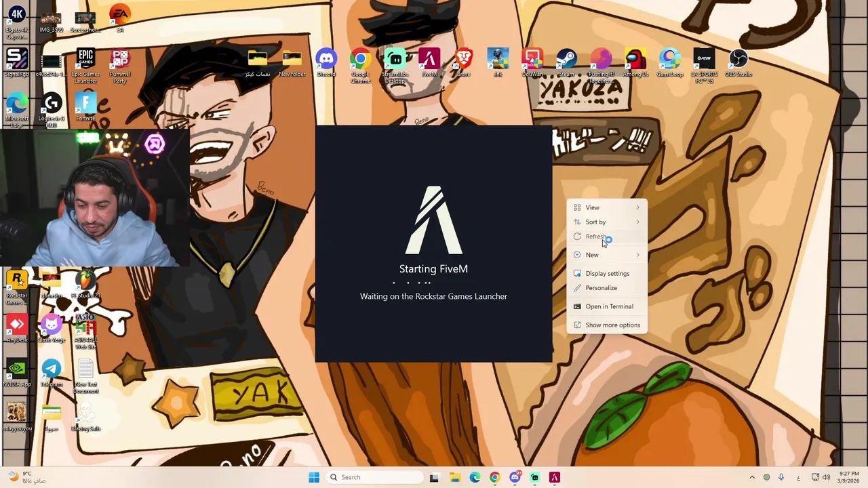Open the Elgato 4K Capture desktop shortcut
The height and width of the screenshot is (488, 868).
tap(16, 20)
